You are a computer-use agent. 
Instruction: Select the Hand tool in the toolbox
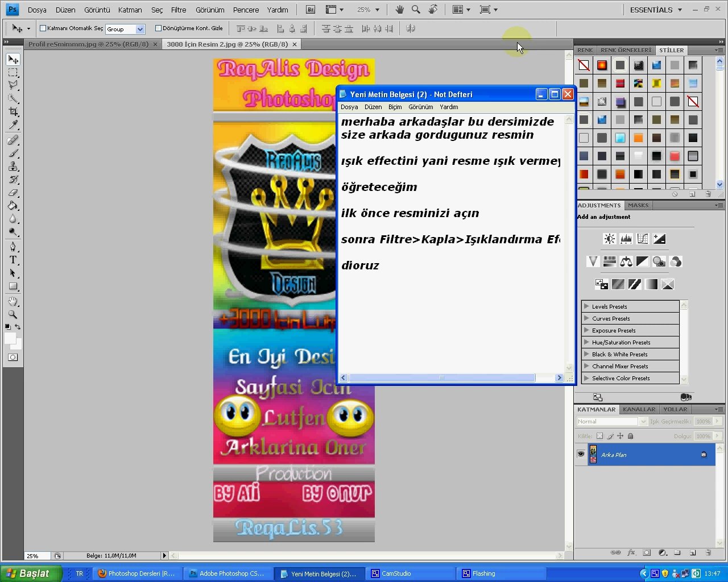(13, 301)
